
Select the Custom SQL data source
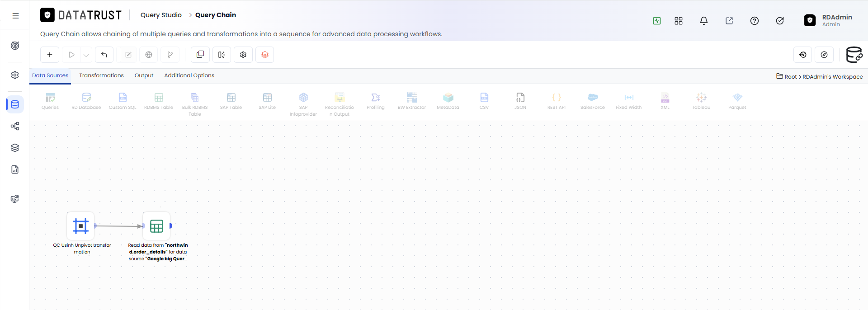click(123, 101)
